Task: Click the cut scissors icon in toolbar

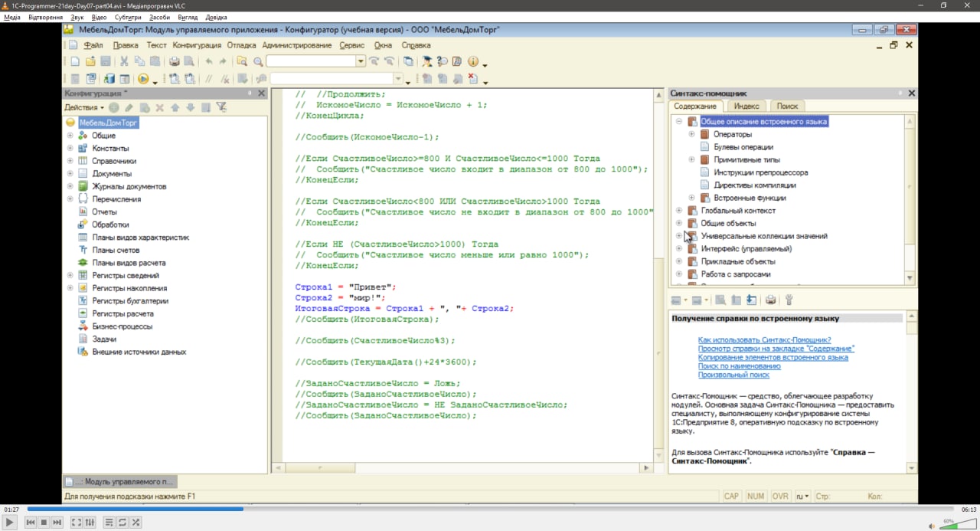Action: (124, 61)
